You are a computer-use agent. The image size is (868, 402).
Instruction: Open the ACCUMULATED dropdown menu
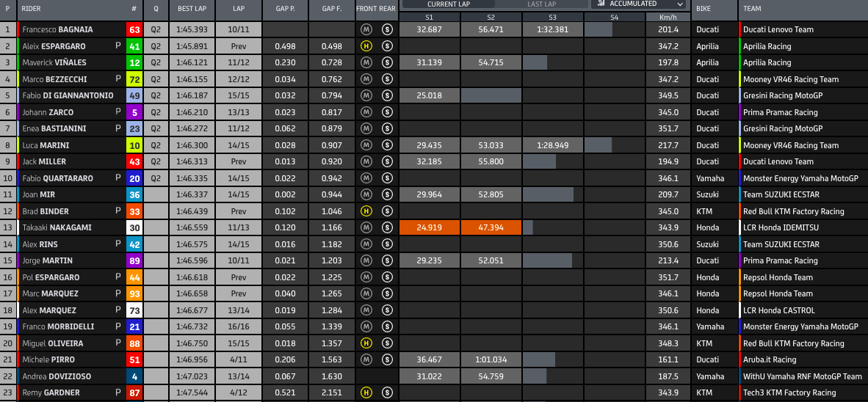[638, 4]
